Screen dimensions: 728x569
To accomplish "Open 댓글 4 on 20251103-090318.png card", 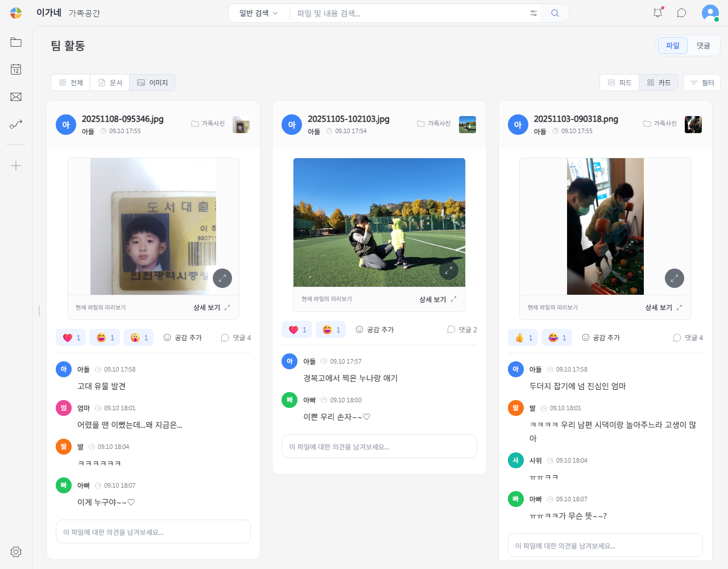I will (688, 337).
